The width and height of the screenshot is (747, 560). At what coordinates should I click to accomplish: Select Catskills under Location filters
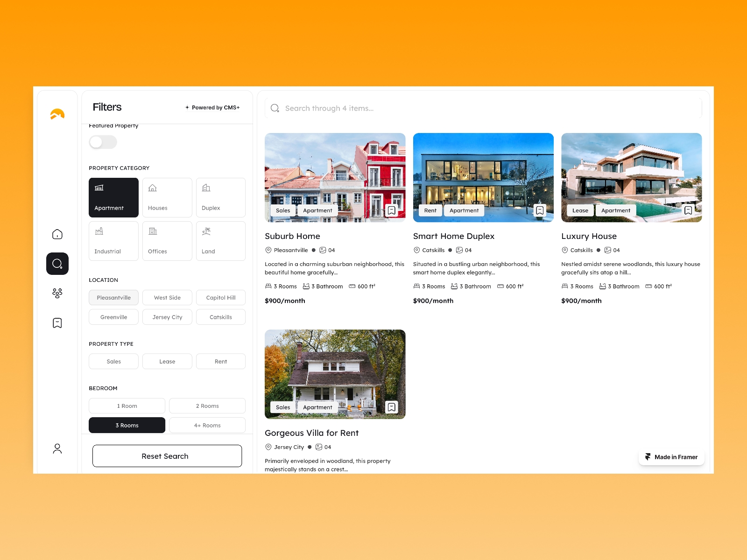(x=220, y=317)
